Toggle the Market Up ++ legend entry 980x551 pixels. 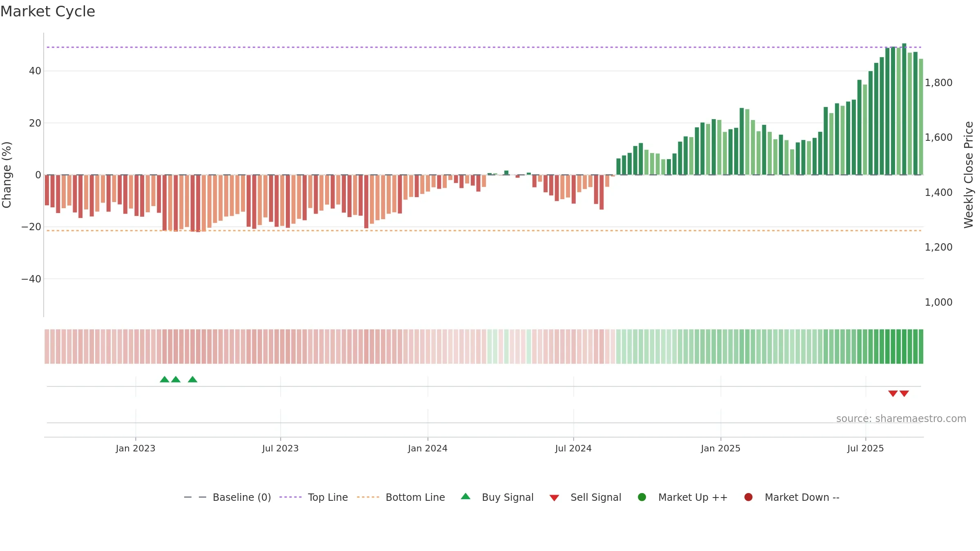pos(682,497)
